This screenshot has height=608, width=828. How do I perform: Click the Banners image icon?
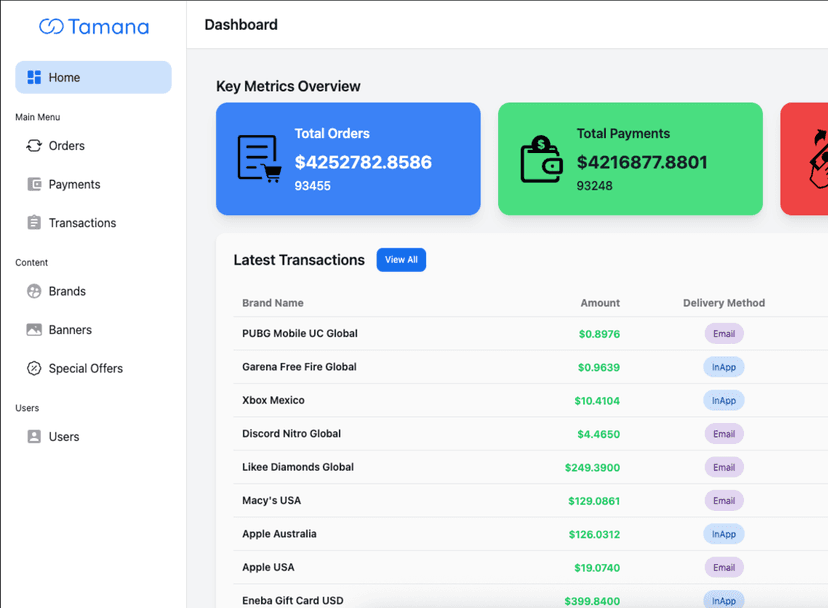click(34, 330)
